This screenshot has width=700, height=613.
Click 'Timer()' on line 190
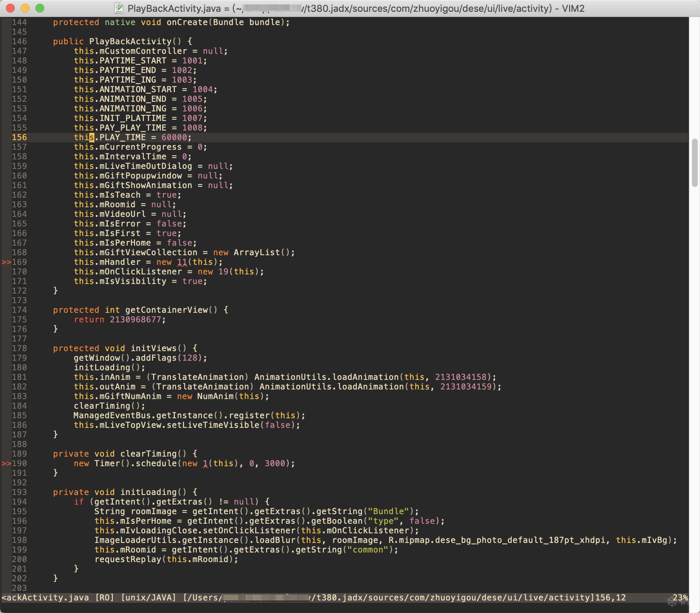(x=112, y=464)
